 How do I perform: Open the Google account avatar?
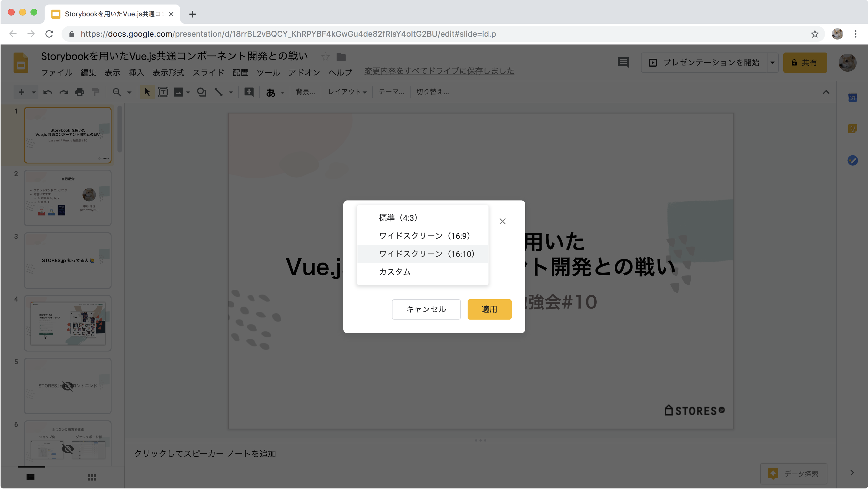click(x=847, y=63)
